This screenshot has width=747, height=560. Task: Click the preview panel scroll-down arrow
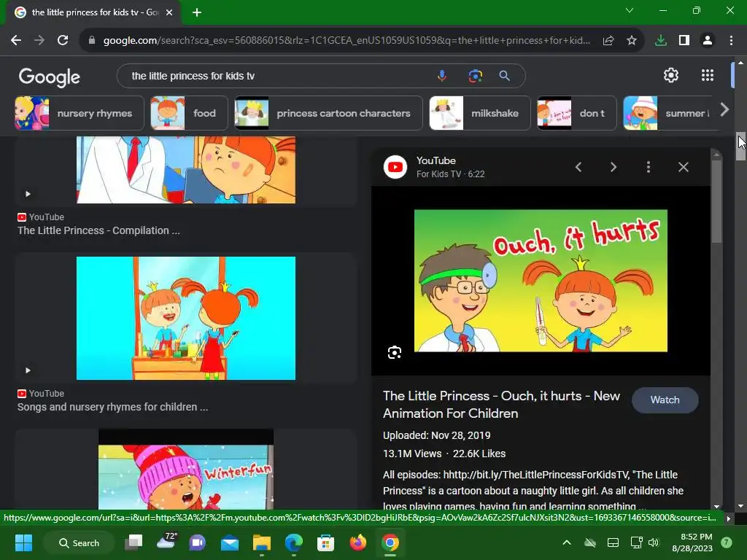[716, 507]
